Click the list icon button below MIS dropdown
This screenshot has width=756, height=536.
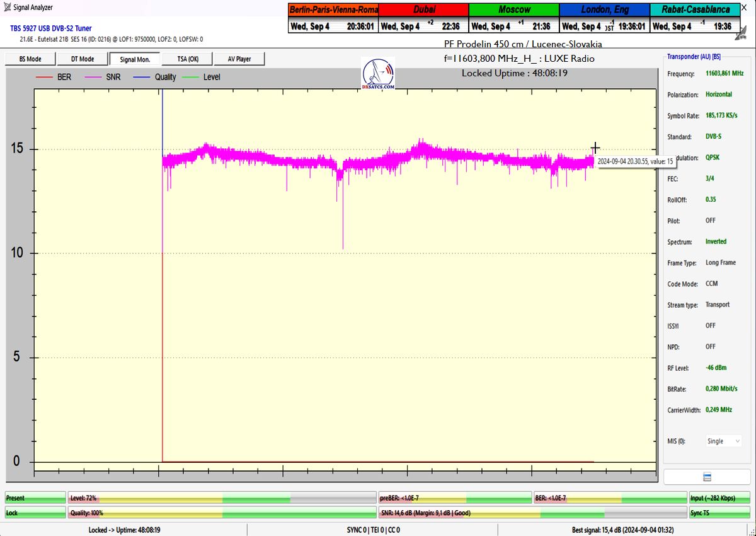(x=707, y=477)
